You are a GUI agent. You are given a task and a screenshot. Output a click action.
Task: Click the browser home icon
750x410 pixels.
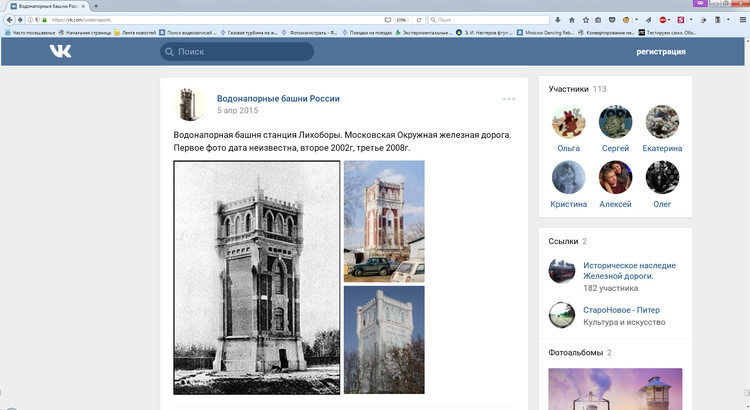point(572,20)
